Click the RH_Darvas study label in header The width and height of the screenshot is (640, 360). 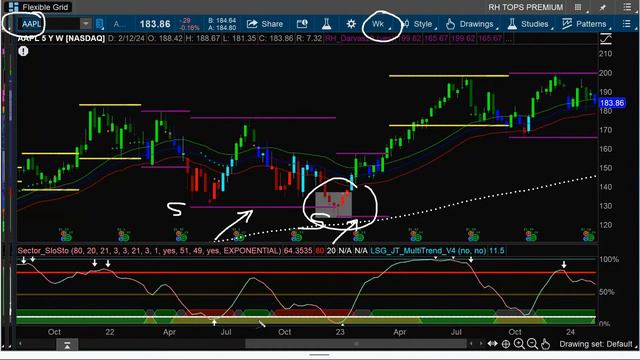360,38
